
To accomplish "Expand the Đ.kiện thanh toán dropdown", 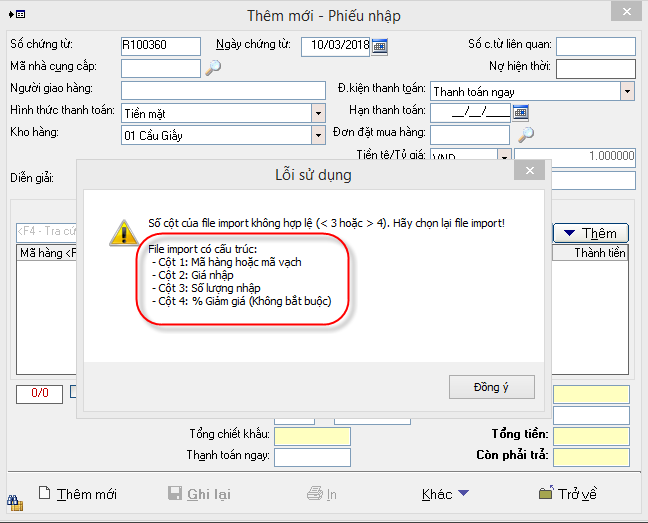I will [x=627, y=91].
